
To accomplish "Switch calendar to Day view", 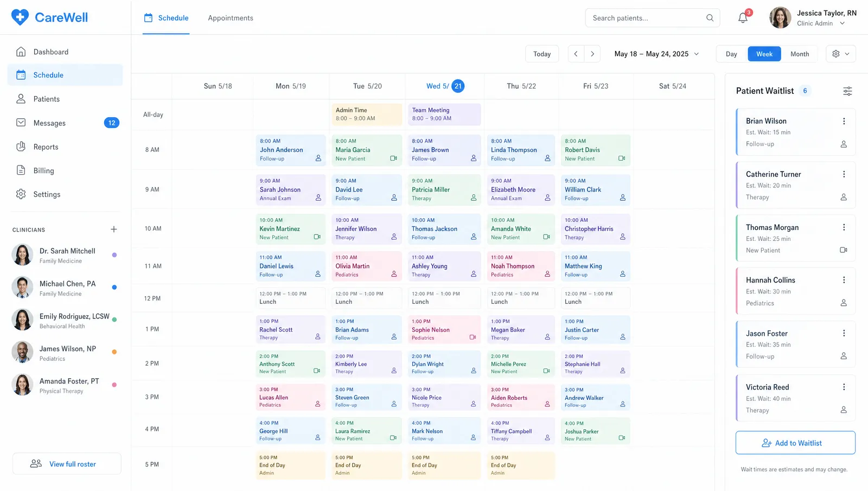I will [x=731, y=54].
